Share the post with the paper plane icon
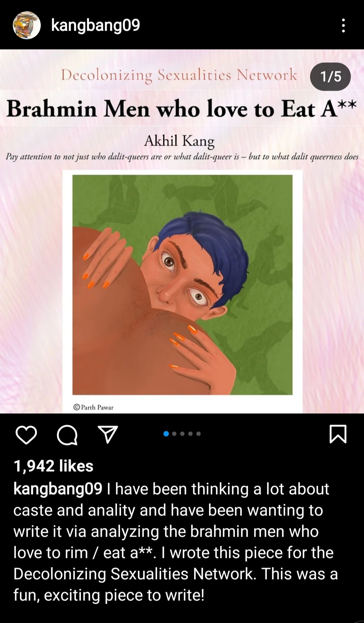The height and width of the screenshot is (623, 364). pyautogui.click(x=108, y=434)
